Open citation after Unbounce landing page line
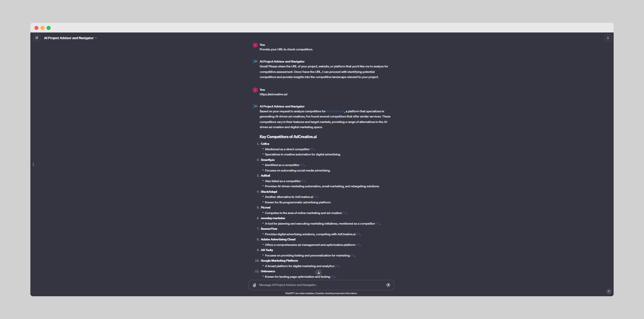644x319 pixels. pyautogui.click(x=333, y=277)
